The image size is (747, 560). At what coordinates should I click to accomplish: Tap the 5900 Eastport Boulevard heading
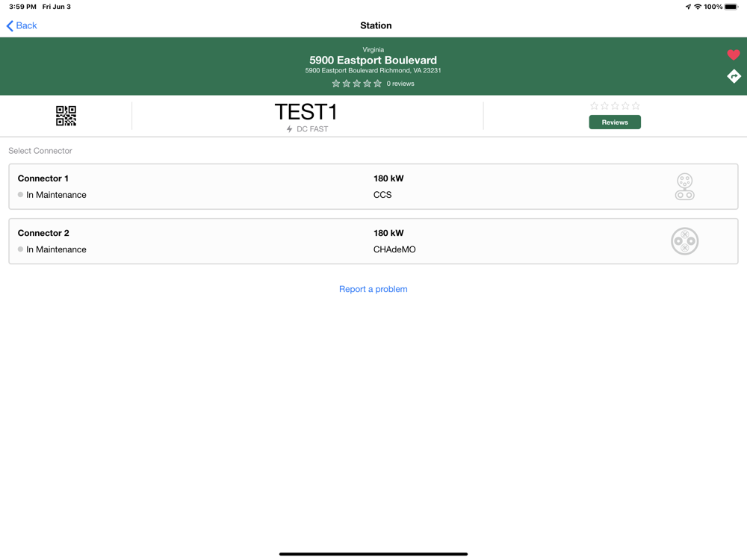pyautogui.click(x=373, y=60)
